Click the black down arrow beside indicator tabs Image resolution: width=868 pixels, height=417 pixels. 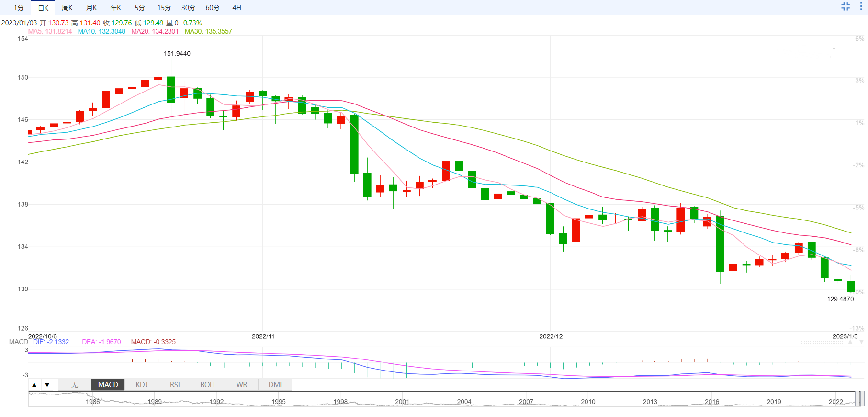[47, 385]
